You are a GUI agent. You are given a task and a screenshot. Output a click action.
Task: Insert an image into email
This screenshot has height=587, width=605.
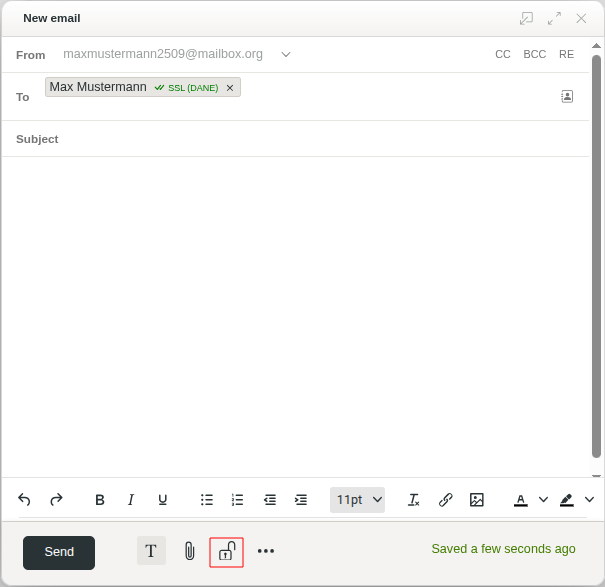tap(477, 500)
